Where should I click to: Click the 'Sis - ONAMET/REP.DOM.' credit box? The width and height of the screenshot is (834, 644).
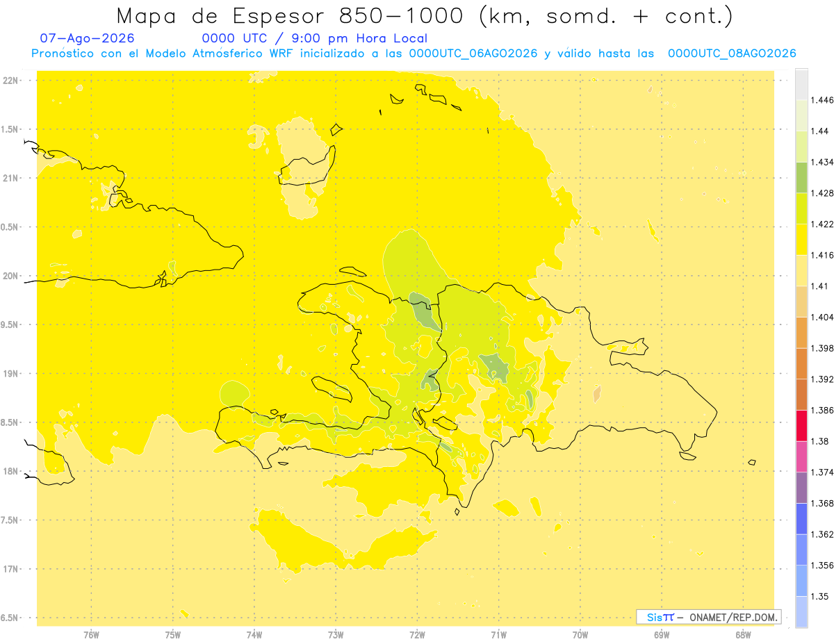click(x=708, y=617)
